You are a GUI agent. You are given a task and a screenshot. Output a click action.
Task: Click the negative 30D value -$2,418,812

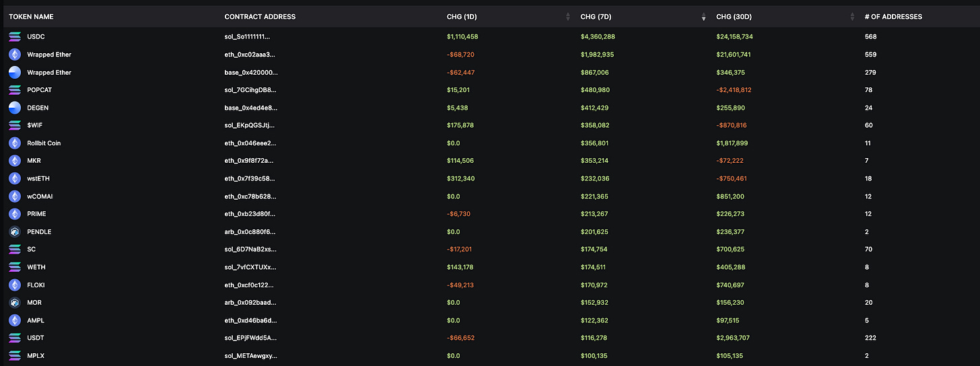click(x=734, y=89)
